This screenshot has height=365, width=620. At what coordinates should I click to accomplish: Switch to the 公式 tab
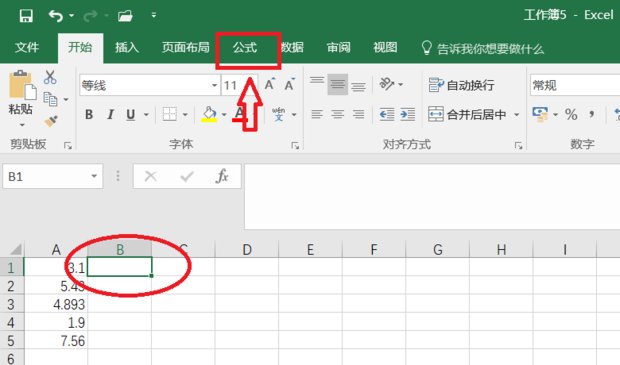[245, 48]
